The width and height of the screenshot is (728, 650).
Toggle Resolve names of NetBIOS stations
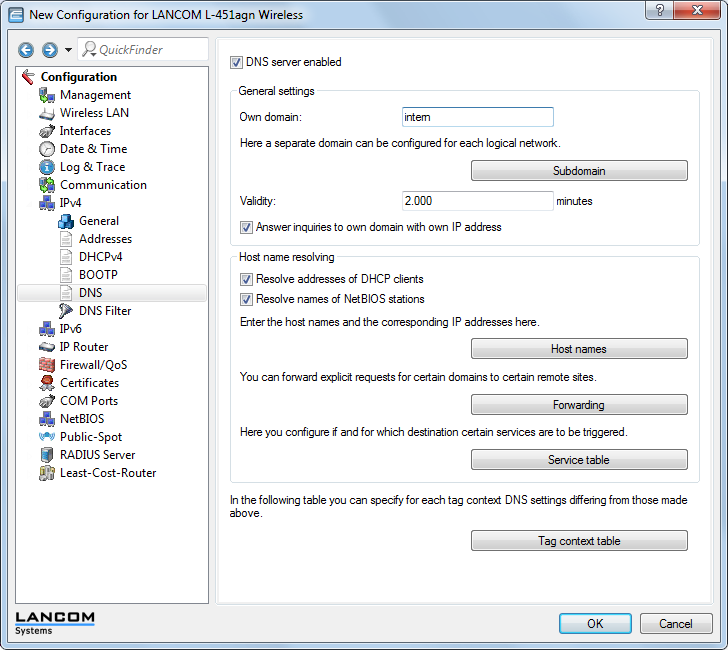click(x=247, y=299)
